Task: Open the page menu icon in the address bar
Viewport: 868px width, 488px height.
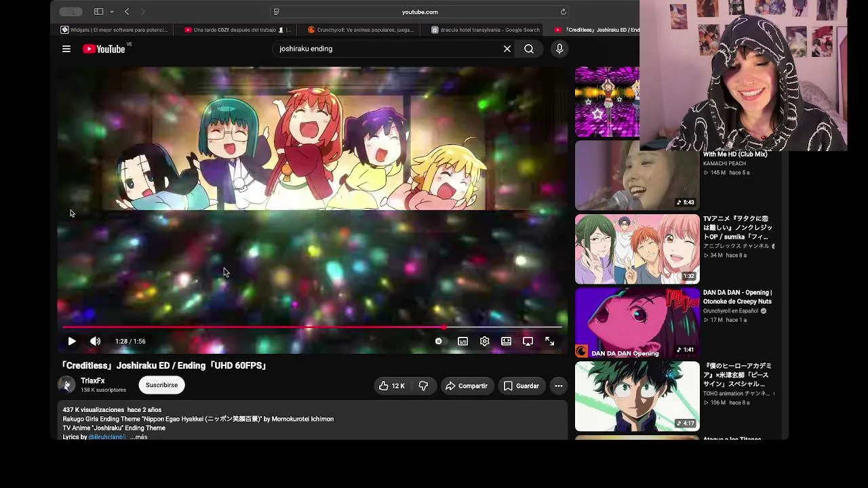Action: point(276,12)
